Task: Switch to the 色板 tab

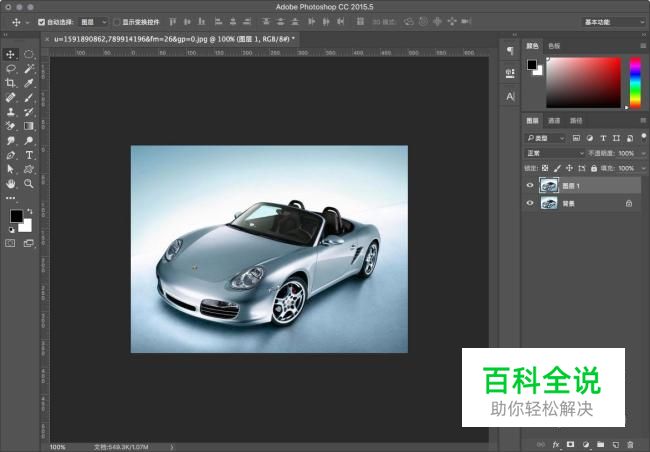Action: coord(554,46)
